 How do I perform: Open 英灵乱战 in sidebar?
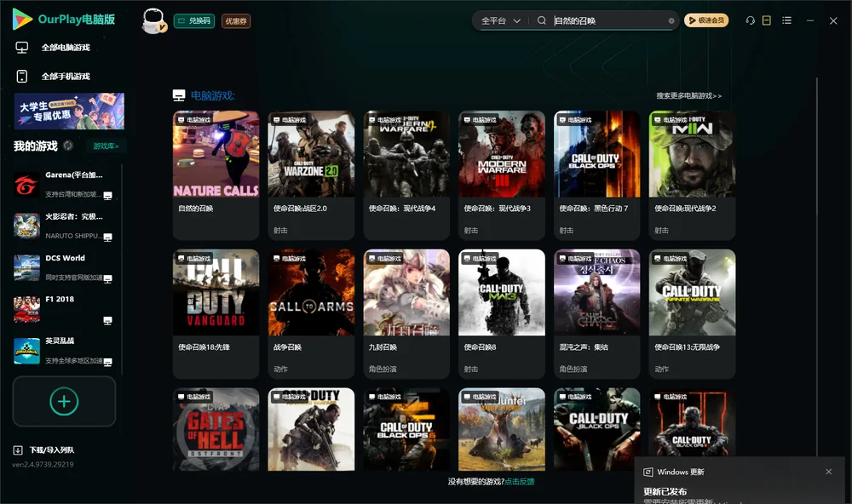pos(63,351)
